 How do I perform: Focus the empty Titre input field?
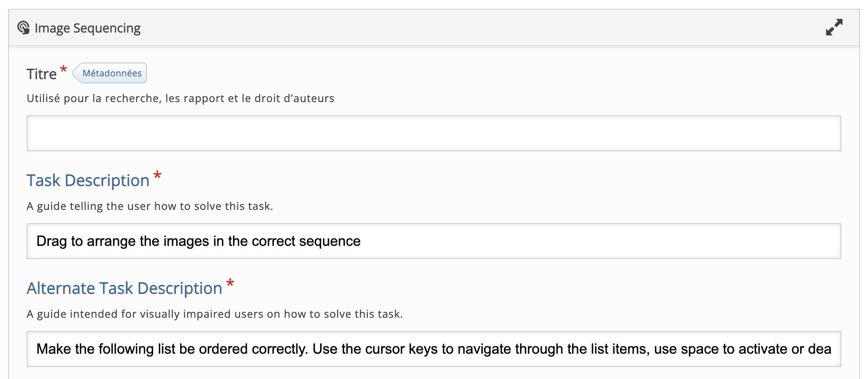[434, 134]
